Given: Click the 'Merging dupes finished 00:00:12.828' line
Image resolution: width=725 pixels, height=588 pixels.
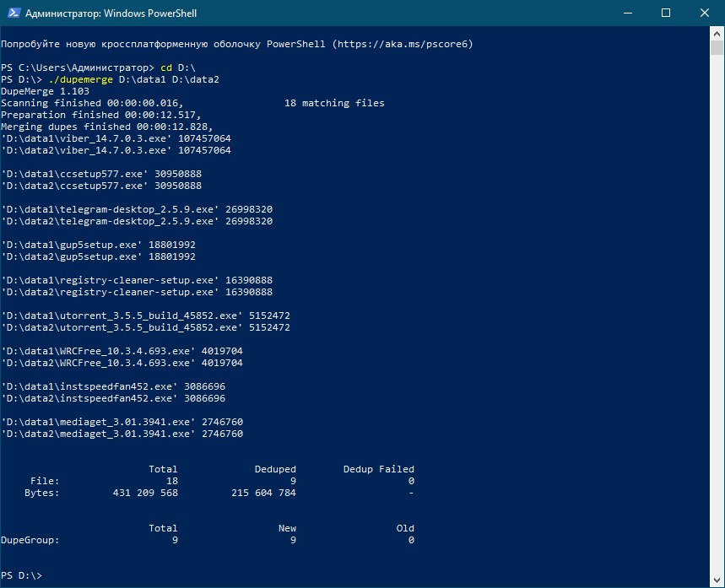Looking at the screenshot, I should [x=107, y=127].
